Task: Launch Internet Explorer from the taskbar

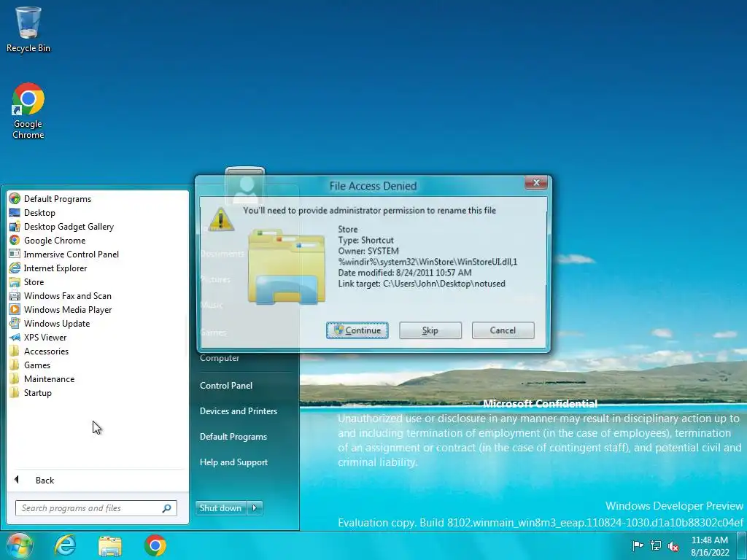Action: click(65, 545)
